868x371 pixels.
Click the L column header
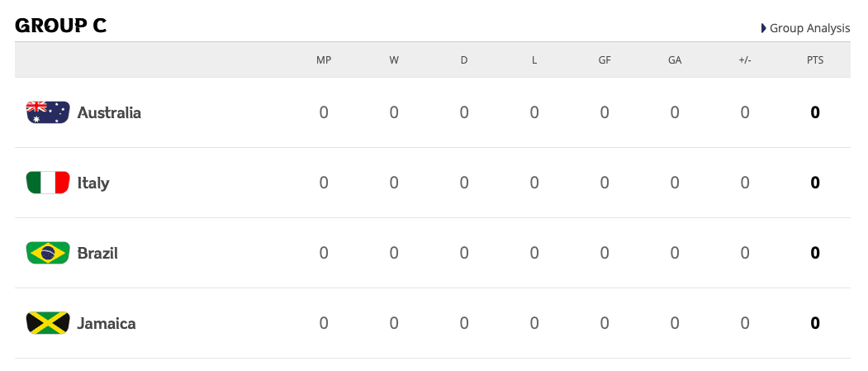pos(534,60)
